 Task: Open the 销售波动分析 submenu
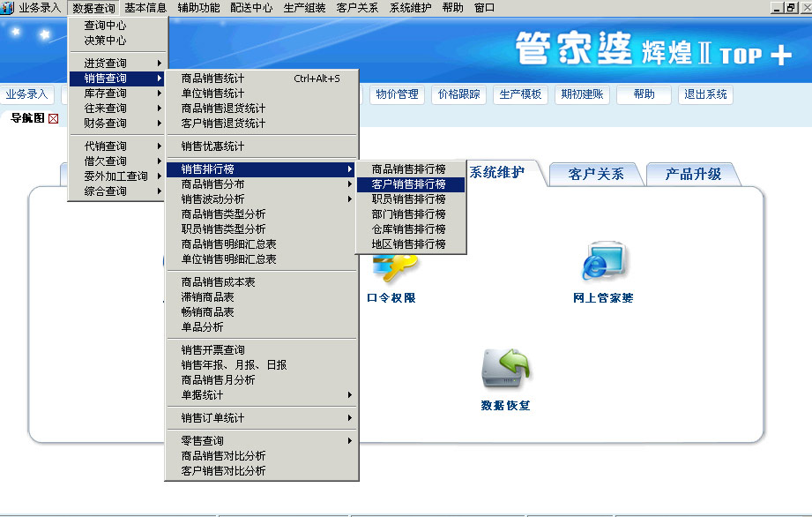262,199
